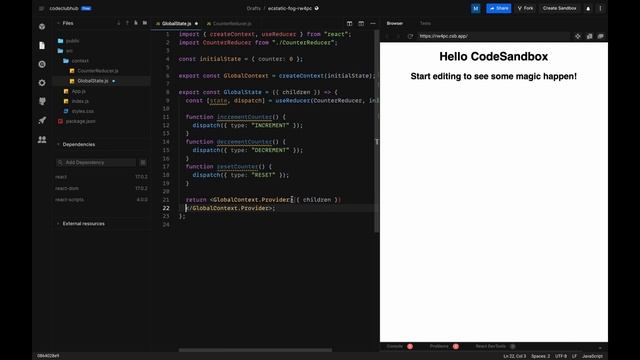The height and width of the screenshot is (360, 640).
Task: Open GlobalState.js in the file tree
Action: 93,81
